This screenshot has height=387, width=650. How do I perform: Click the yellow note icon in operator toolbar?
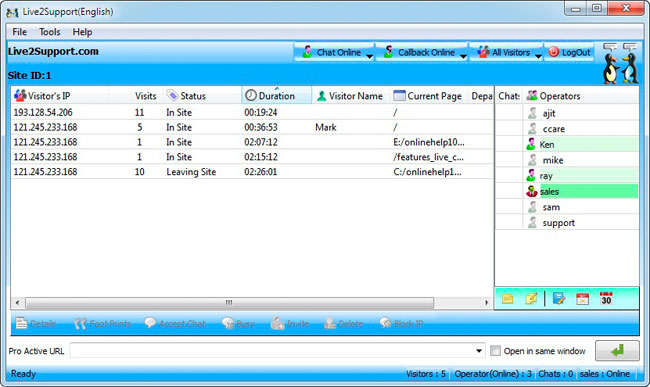pos(508,299)
